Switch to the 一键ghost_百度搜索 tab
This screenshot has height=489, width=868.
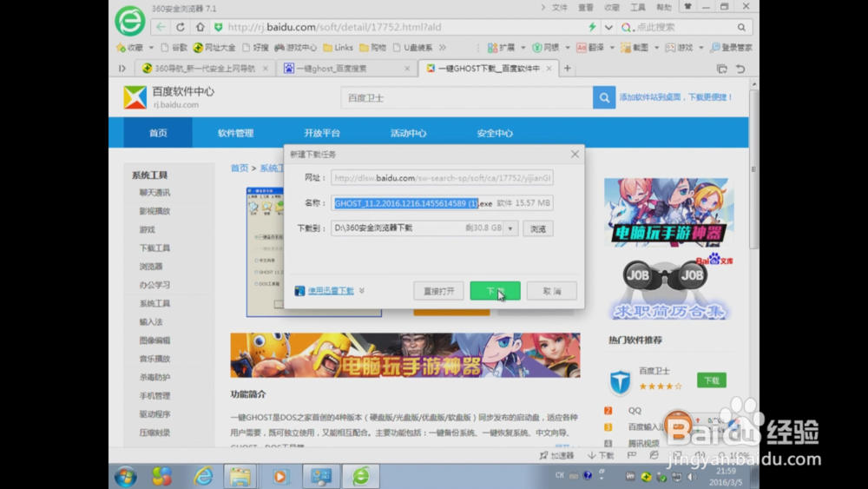click(x=346, y=68)
